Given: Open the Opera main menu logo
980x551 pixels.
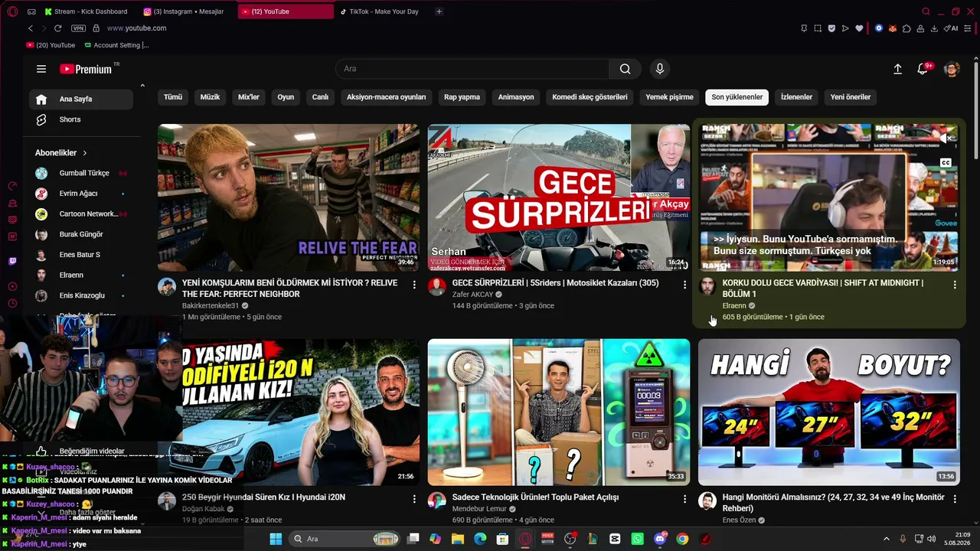Looking at the screenshot, I should (x=12, y=11).
